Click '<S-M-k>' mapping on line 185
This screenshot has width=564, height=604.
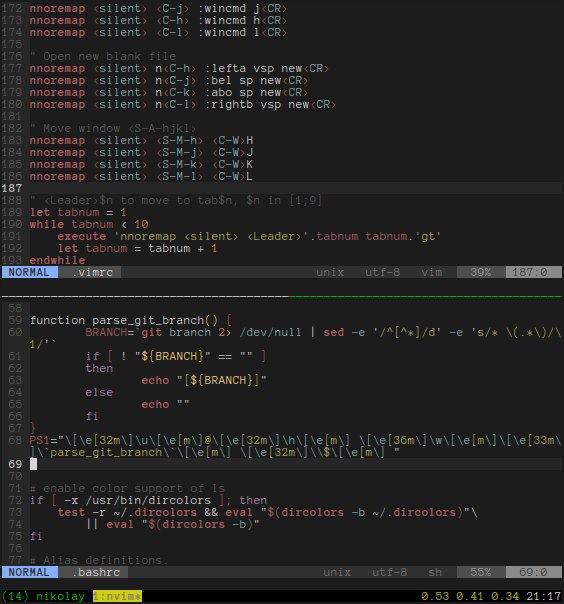click(180, 164)
